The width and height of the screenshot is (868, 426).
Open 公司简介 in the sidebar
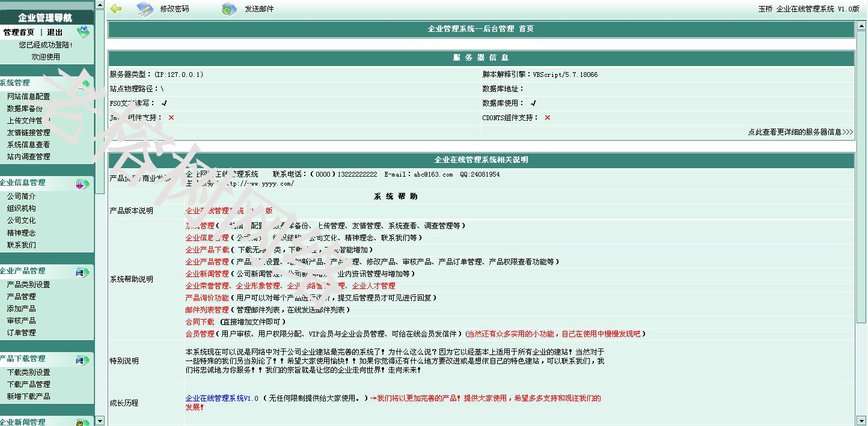22,196
